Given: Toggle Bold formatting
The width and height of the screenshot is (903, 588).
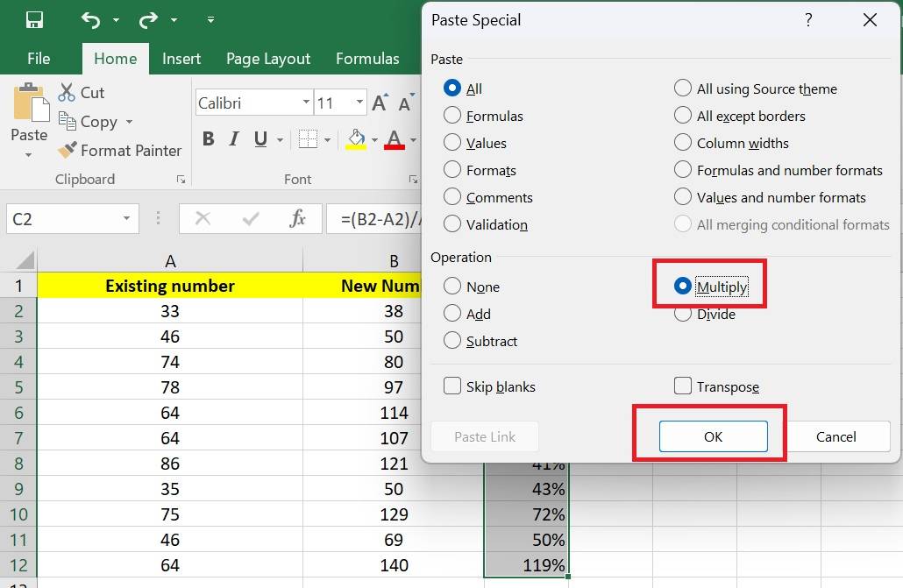Looking at the screenshot, I should coord(208,139).
